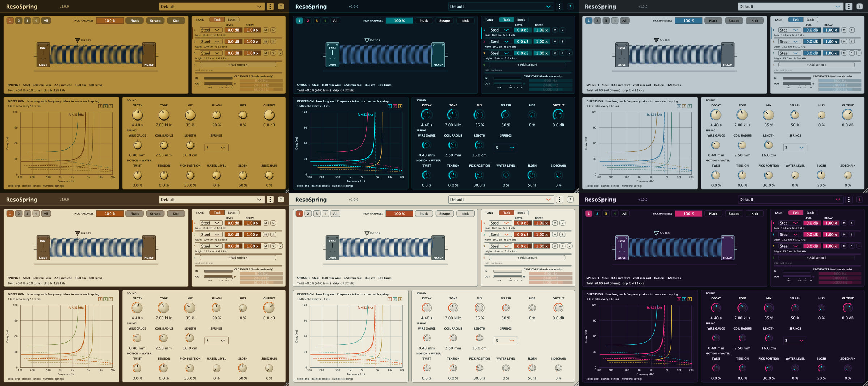Open the SPRINGS count dropdown in the gray-blue window
Screen dimensions: 868x386
click(x=795, y=148)
